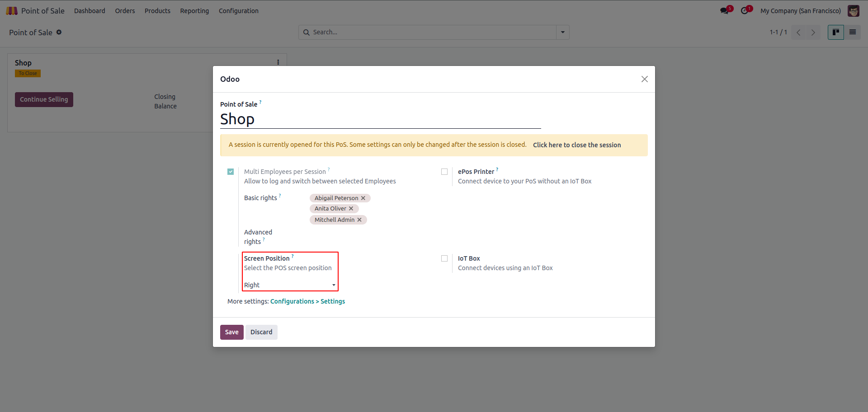Enable the IoT Box checkbox
The image size is (868, 412).
(x=444, y=258)
